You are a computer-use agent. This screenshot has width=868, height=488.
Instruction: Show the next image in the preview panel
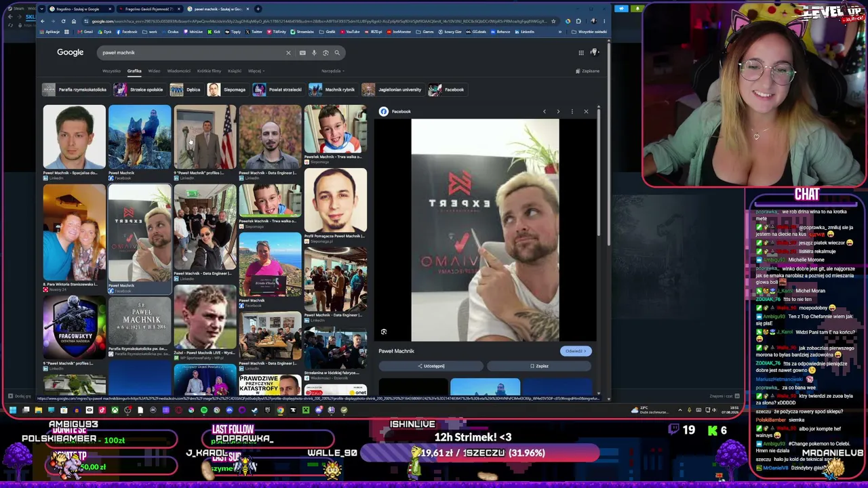(x=558, y=111)
